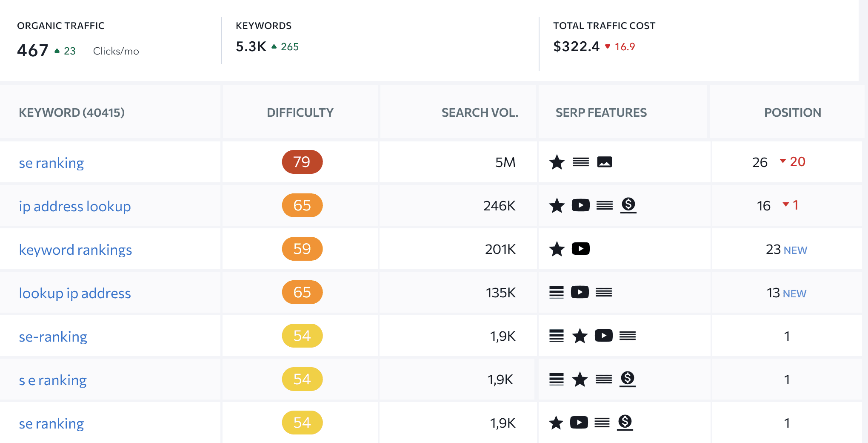Screen dimensions: 868x443
Task: Open the 'se-ranking' keyword link
Action: [53, 337]
